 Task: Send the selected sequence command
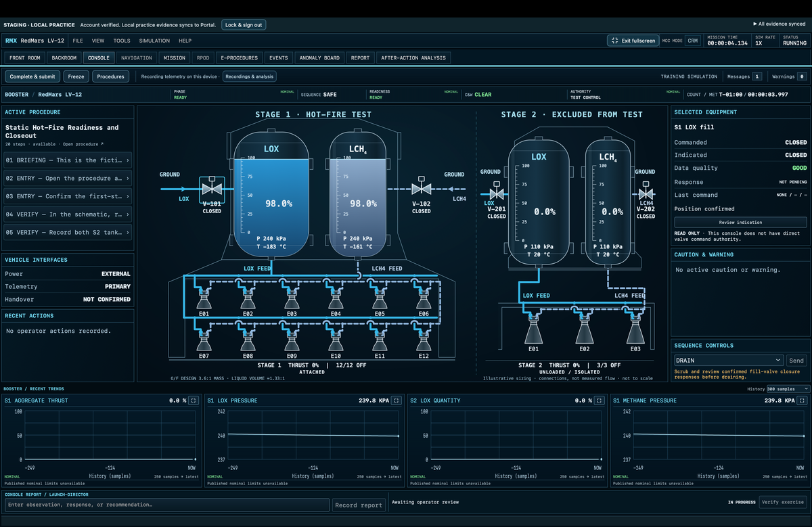(x=796, y=361)
